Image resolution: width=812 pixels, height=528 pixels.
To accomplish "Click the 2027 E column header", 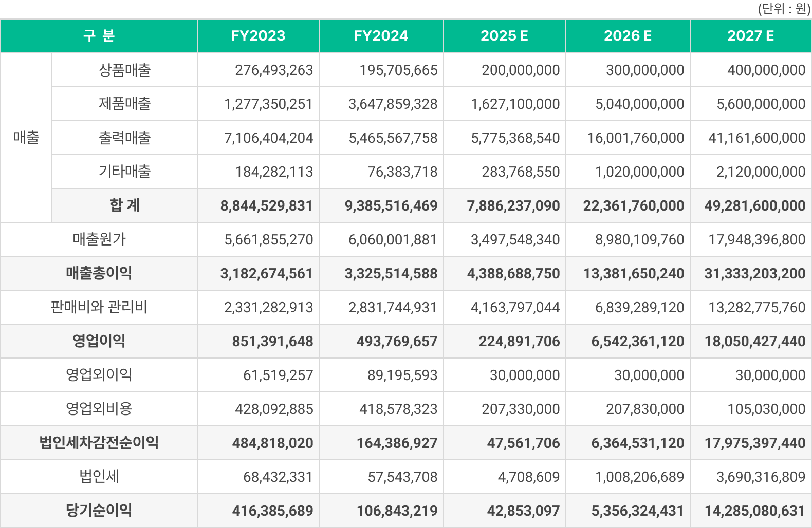I will (750, 36).
